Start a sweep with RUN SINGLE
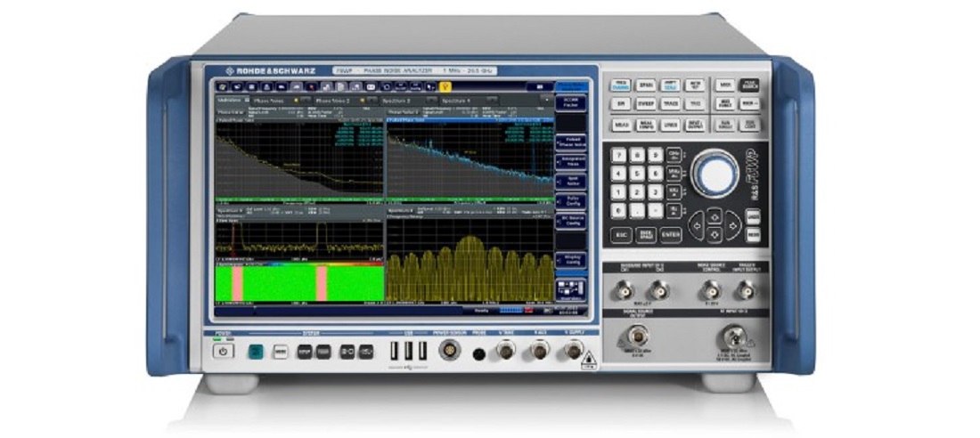The width and height of the screenshot is (980, 438). 724,125
